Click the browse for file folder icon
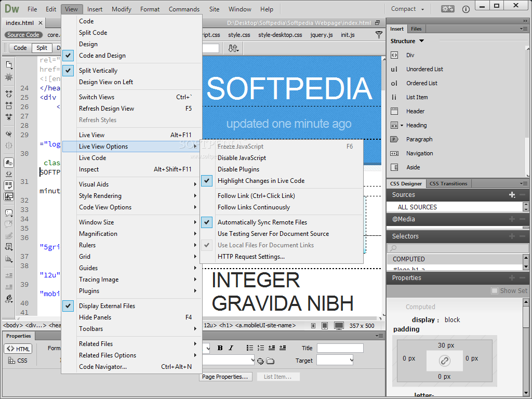The image size is (532, 399). point(270,361)
